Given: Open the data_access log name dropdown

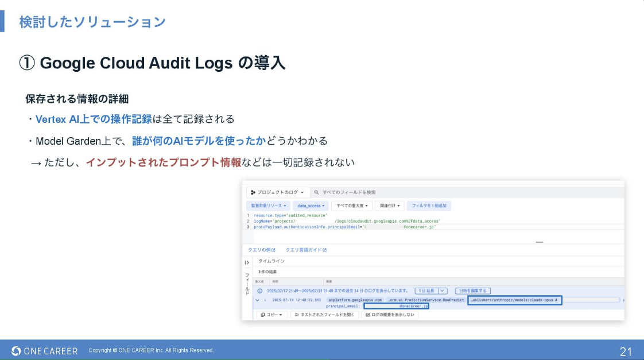Looking at the screenshot, I should [311, 206].
